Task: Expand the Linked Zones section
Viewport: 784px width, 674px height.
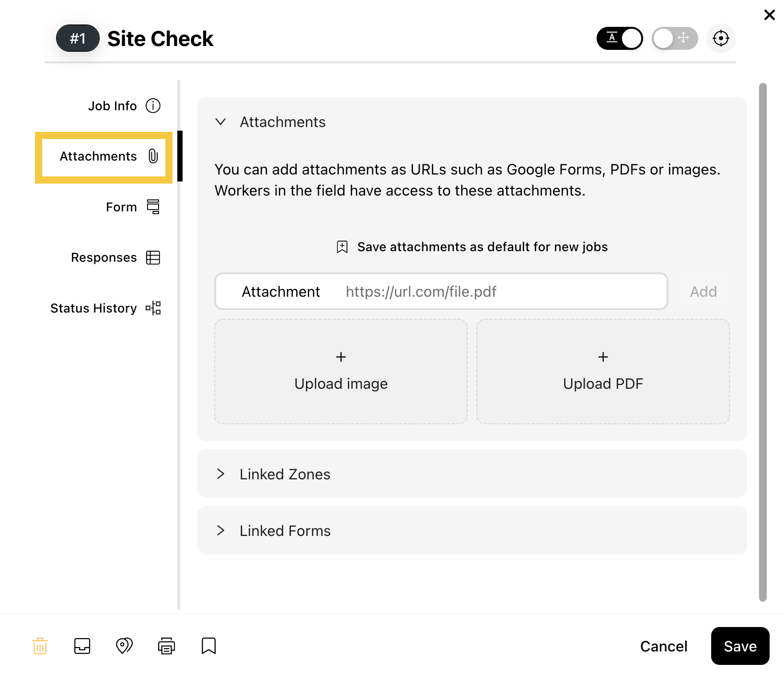Action: click(x=472, y=474)
